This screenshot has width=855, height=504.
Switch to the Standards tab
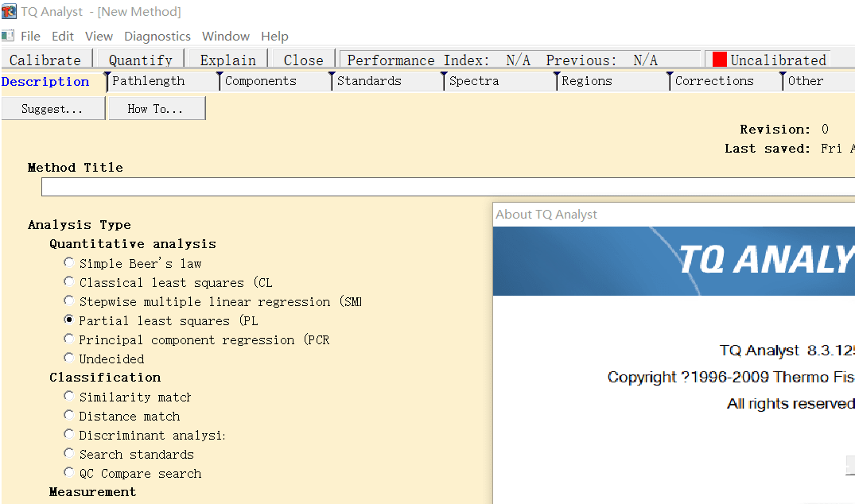coord(369,81)
